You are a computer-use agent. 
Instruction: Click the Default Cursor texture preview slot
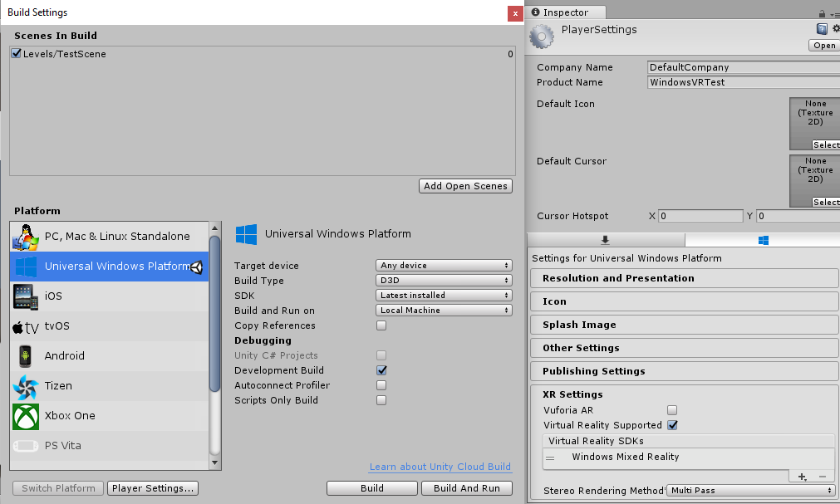814,180
